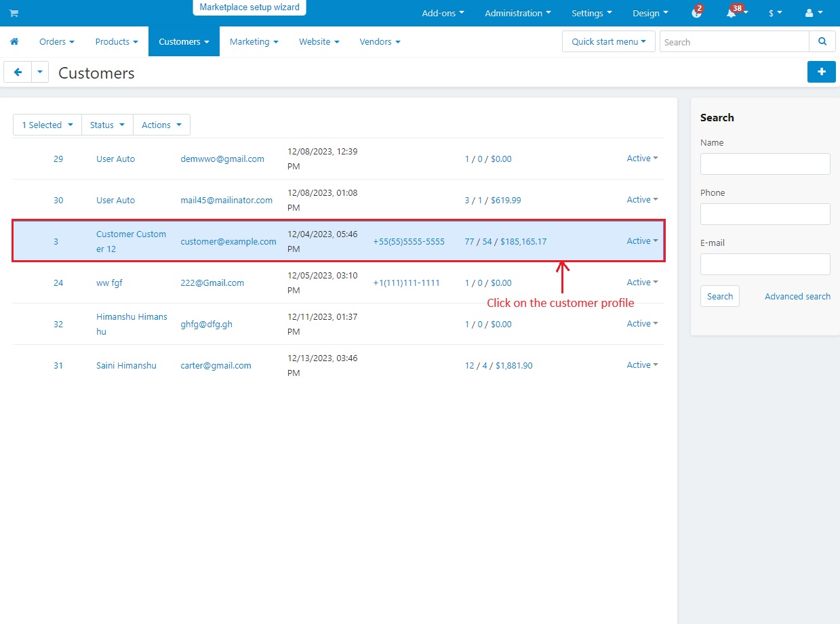This screenshot has height=624, width=840.
Task: Open the notifications bell icon
Action: [x=733, y=13]
